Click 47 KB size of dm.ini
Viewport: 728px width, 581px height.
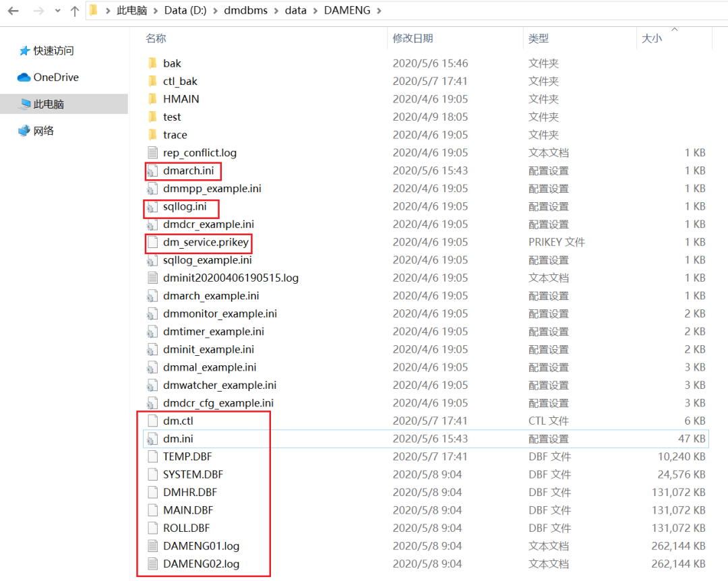tap(692, 439)
